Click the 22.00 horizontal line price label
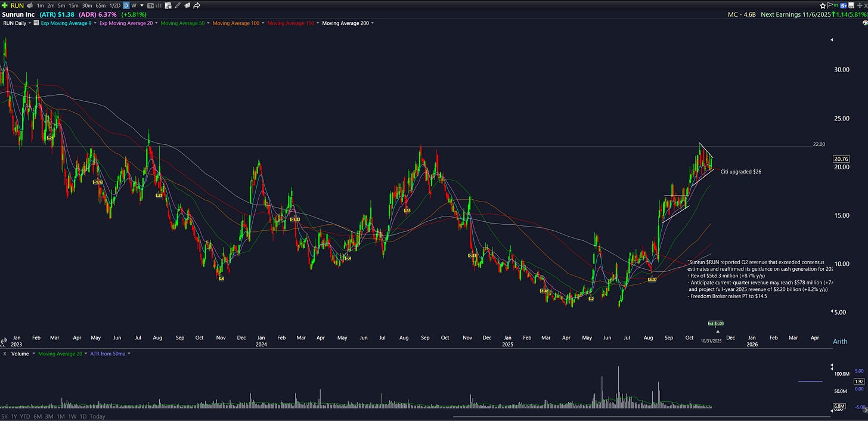 tap(819, 144)
